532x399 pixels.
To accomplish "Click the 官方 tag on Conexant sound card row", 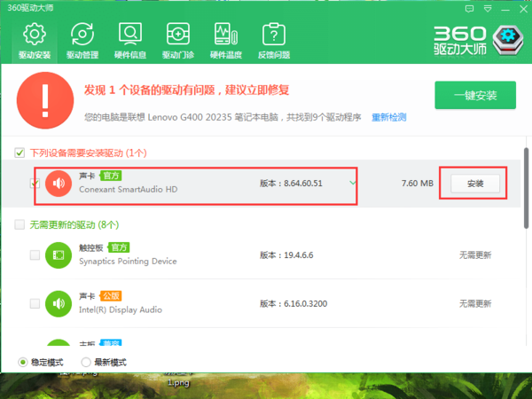I will click(111, 176).
